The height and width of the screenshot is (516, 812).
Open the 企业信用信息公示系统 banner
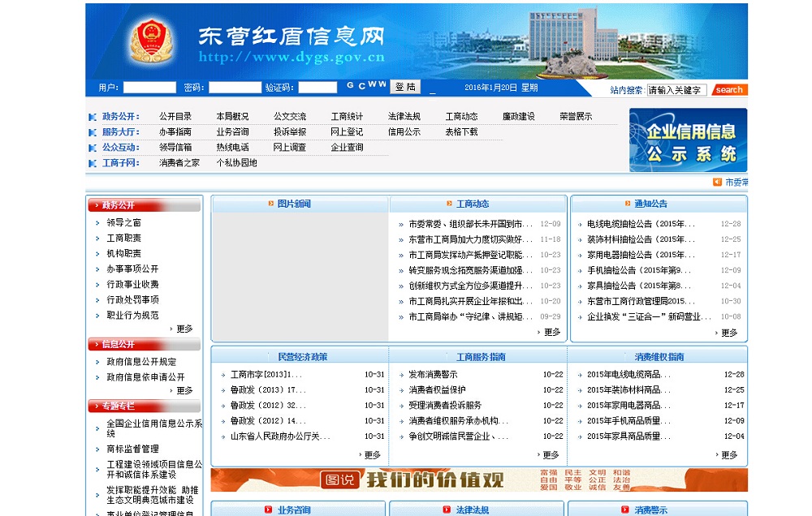point(689,140)
